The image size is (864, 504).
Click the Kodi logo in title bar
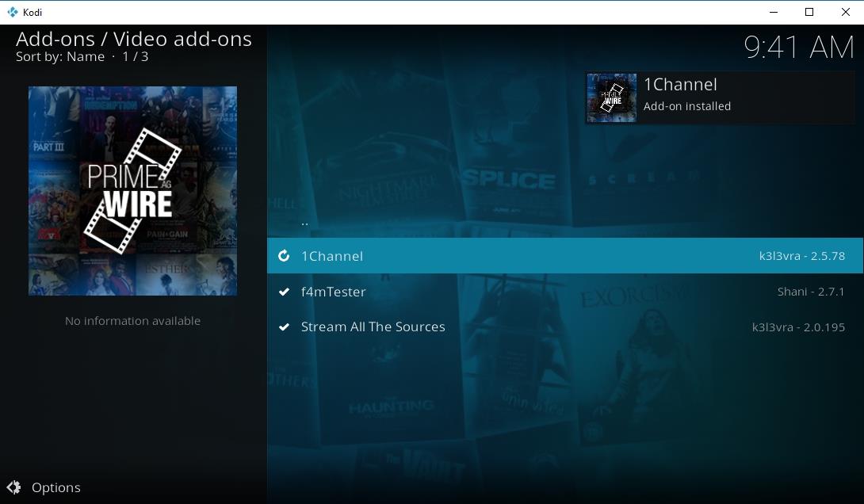click(12, 12)
